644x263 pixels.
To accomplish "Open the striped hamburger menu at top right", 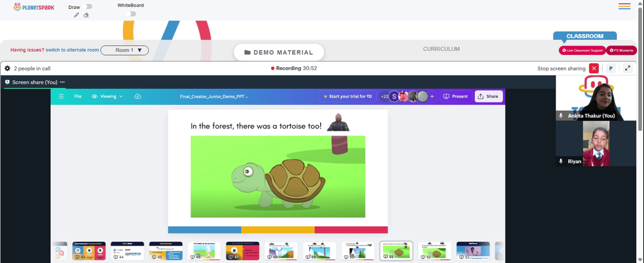I will point(624,6).
